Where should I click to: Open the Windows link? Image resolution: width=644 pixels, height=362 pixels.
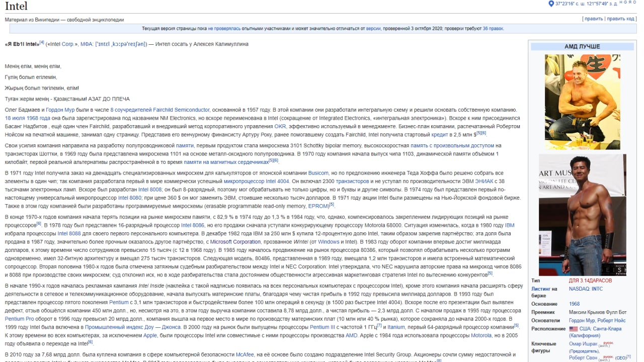coord(329,242)
